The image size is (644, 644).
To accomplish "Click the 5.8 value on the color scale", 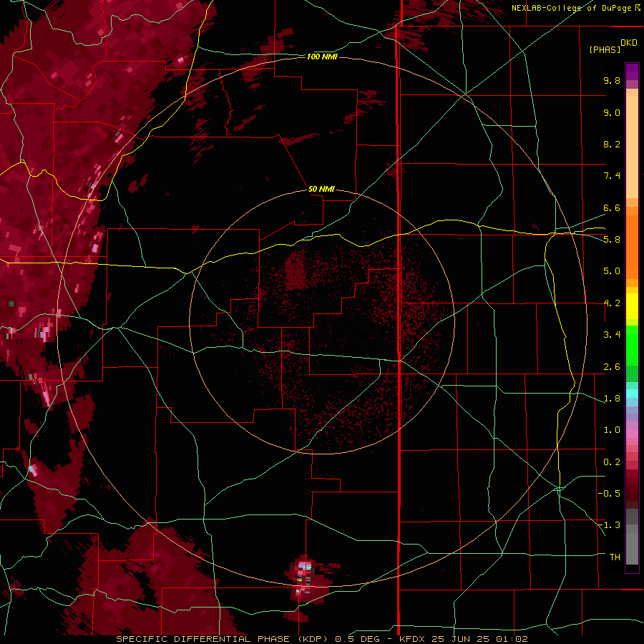I will [x=612, y=240].
